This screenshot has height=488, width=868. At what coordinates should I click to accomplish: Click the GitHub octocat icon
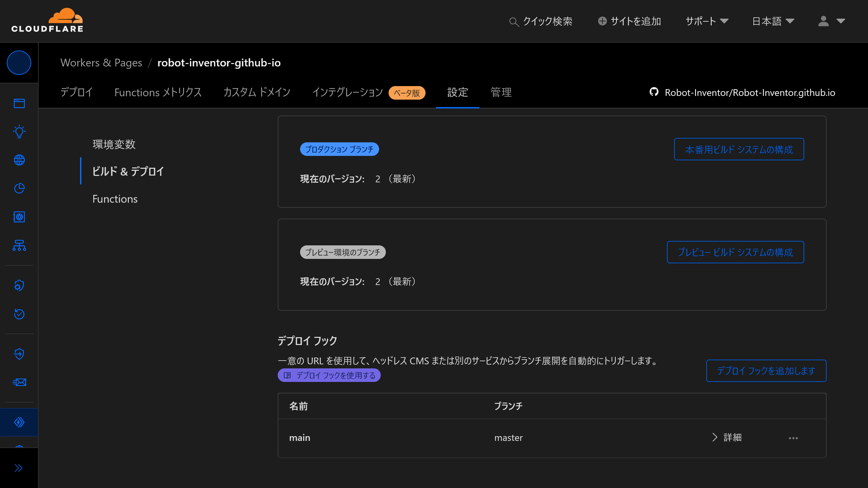[x=654, y=92]
